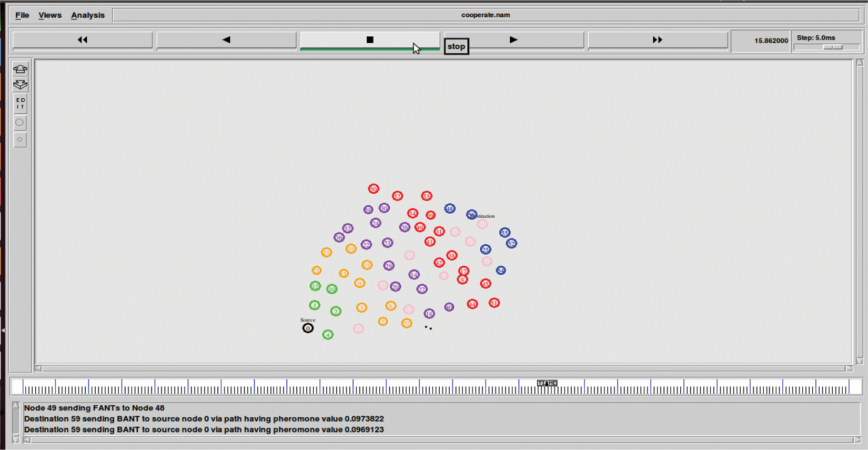Viewport: 868px width, 450px height.
Task: Select the large circle tool icon
Action: click(x=20, y=123)
